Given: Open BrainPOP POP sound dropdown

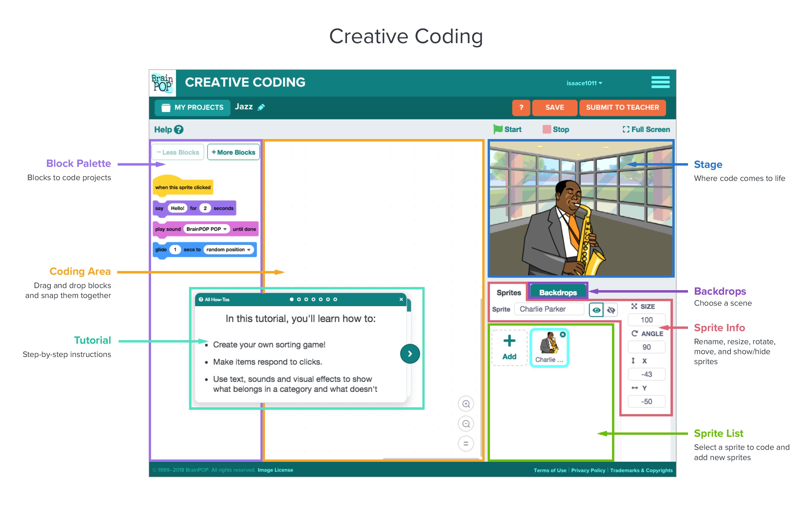Looking at the screenshot, I should 207,229.
